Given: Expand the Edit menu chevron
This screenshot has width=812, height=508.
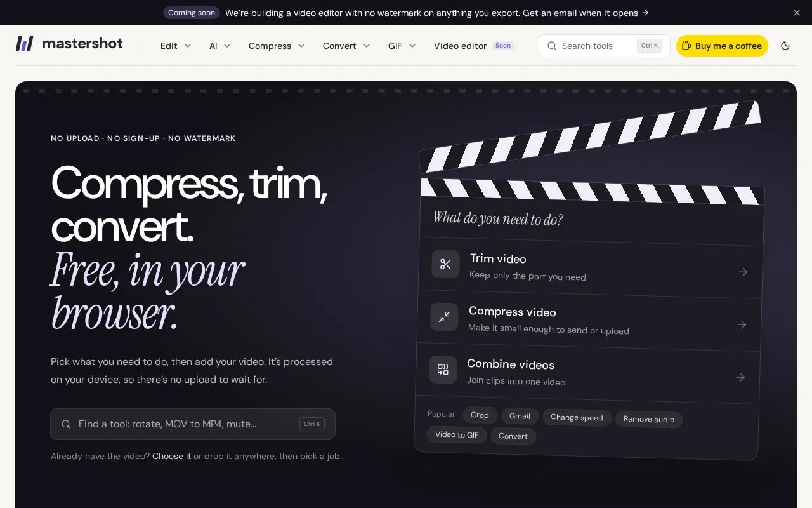Looking at the screenshot, I should click(188, 46).
